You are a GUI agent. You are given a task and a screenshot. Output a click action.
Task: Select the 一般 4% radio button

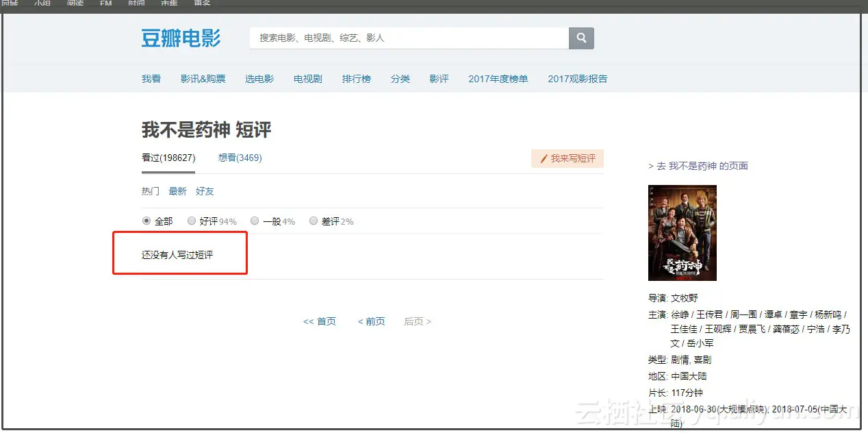click(x=255, y=221)
